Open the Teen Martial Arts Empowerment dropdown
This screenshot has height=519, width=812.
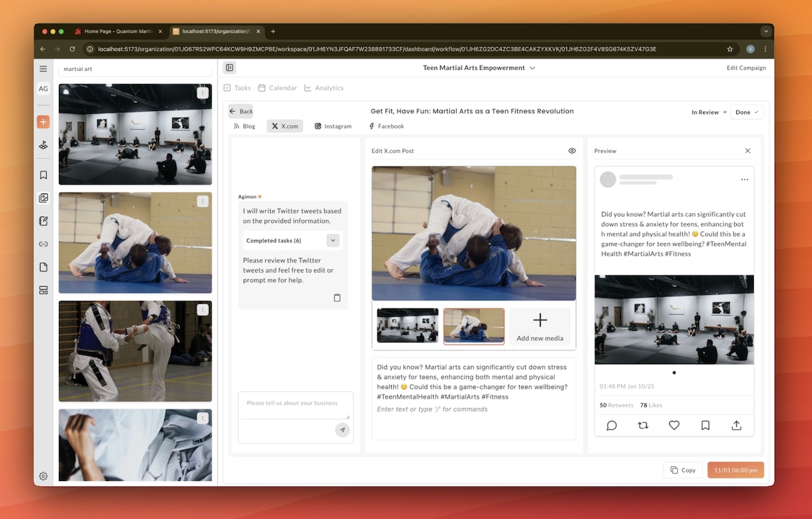479,68
